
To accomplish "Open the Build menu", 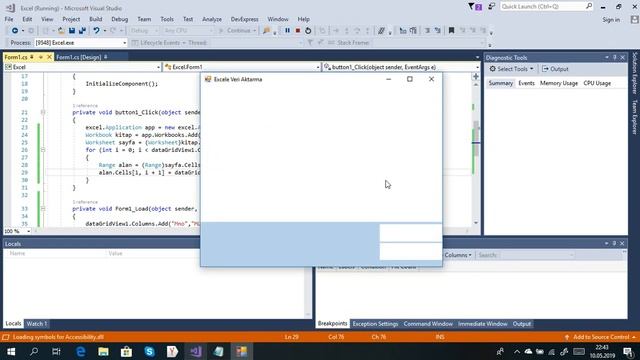I will point(96,19).
